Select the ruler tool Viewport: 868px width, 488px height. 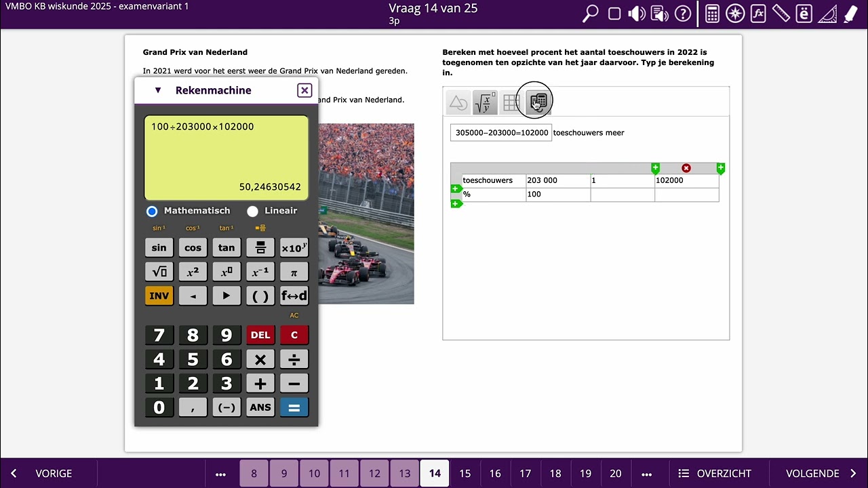781,14
